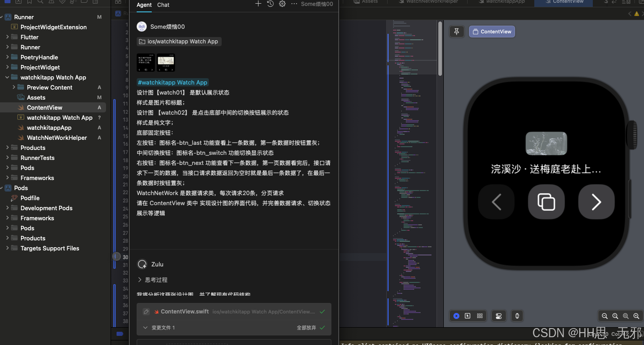
Task: Select watchkitappApp file in navigator
Action: pos(49,127)
